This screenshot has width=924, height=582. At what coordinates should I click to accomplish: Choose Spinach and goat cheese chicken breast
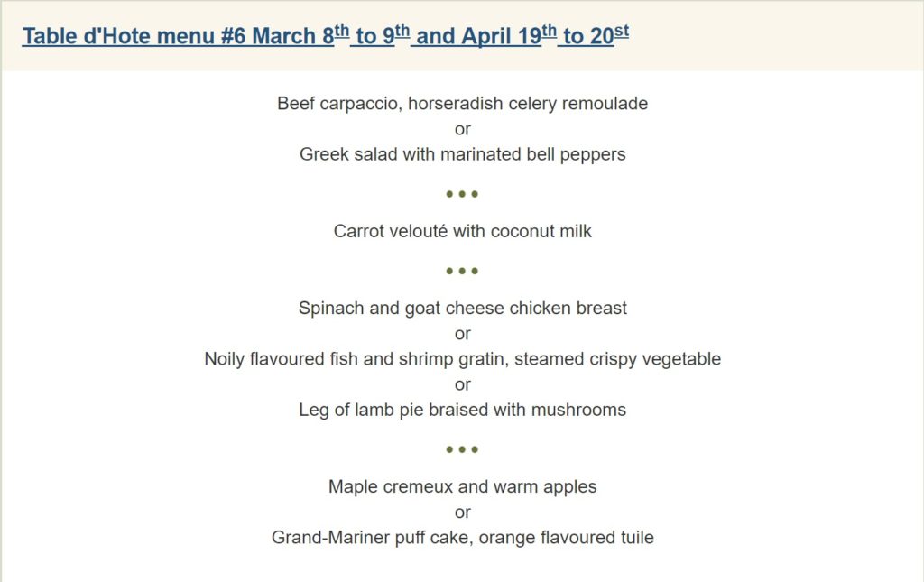click(x=462, y=309)
